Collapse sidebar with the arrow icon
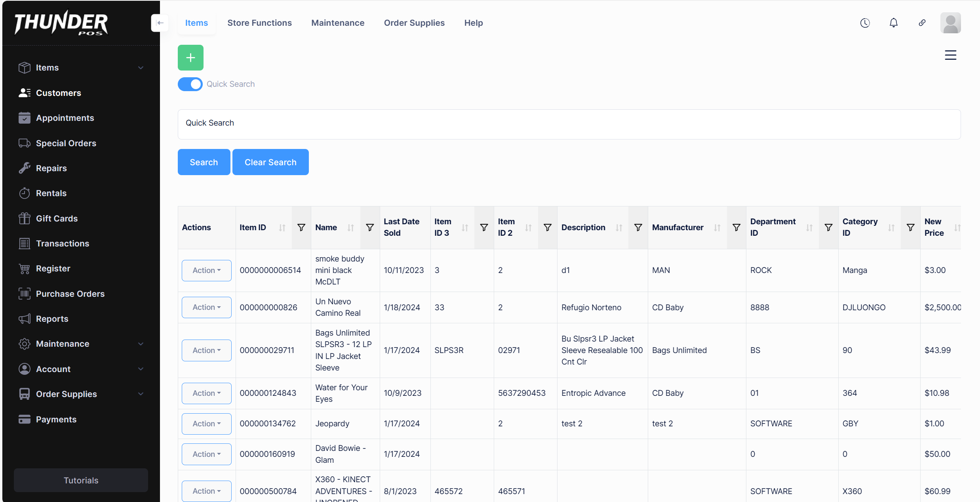The width and height of the screenshot is (980, 502). click(160, 23)
